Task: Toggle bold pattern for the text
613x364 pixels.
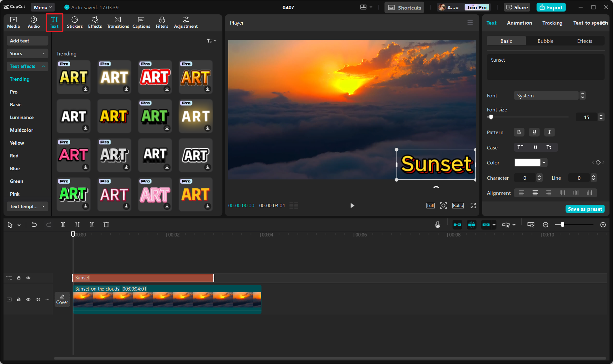Action: point(519,132)
